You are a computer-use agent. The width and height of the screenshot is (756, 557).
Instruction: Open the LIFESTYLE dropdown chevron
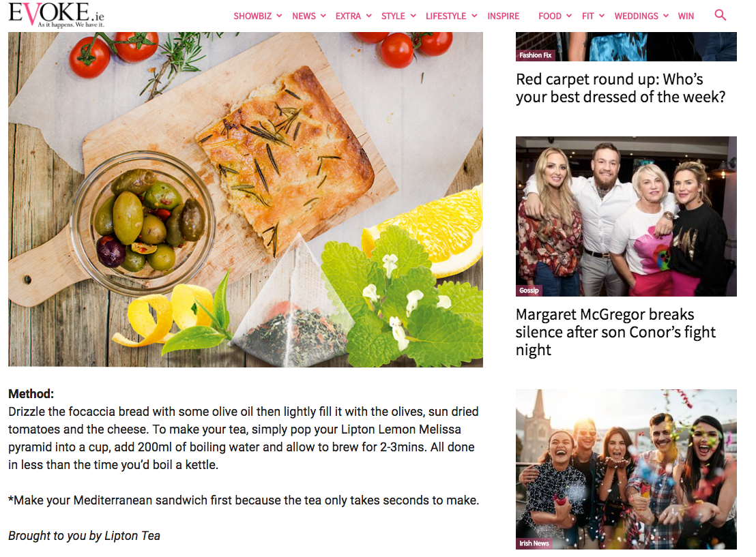pyautogui.click(x=474, y=16)
